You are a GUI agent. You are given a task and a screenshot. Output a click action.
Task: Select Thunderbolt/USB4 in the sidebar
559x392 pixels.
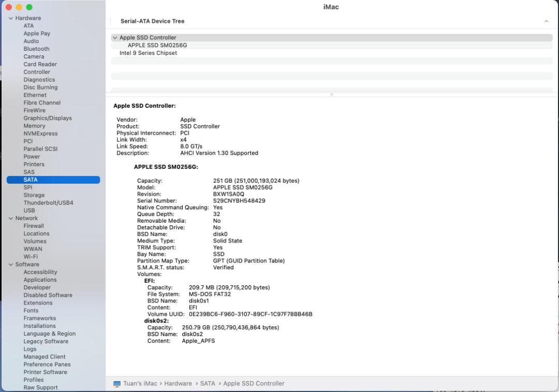48,202
